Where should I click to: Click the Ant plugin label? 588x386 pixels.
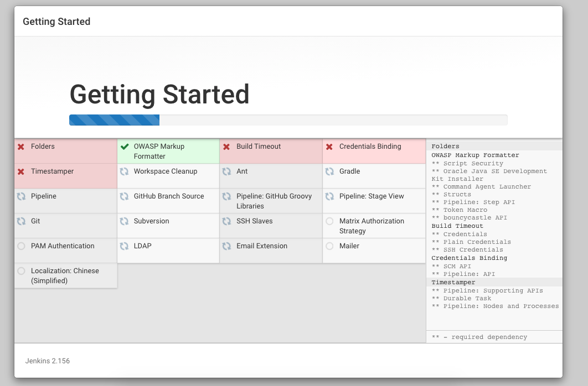242,171
